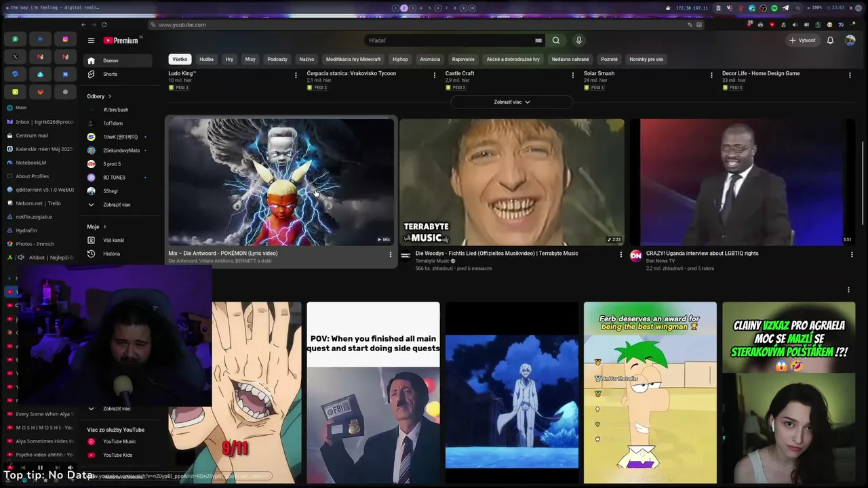Open more options for Decor Life game
This screenshot has height=488, width=868.
[x=850, y=75]
